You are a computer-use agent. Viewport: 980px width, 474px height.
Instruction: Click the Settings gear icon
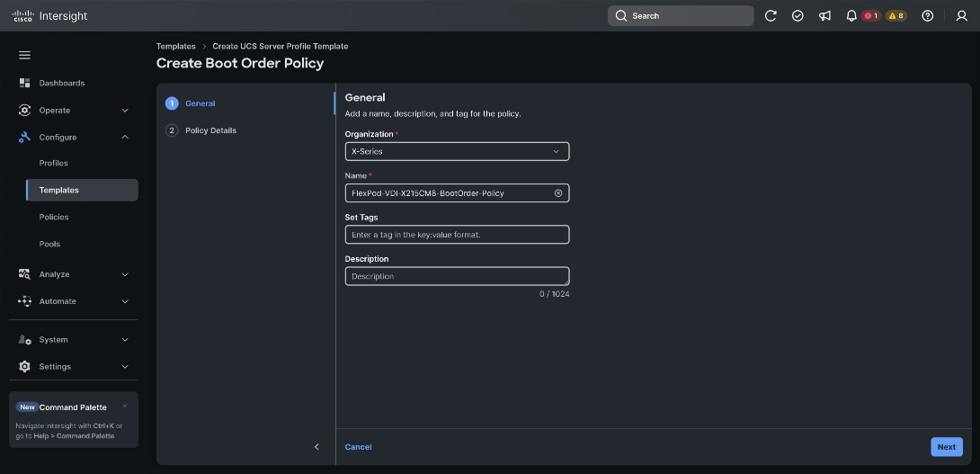(24, 366)
